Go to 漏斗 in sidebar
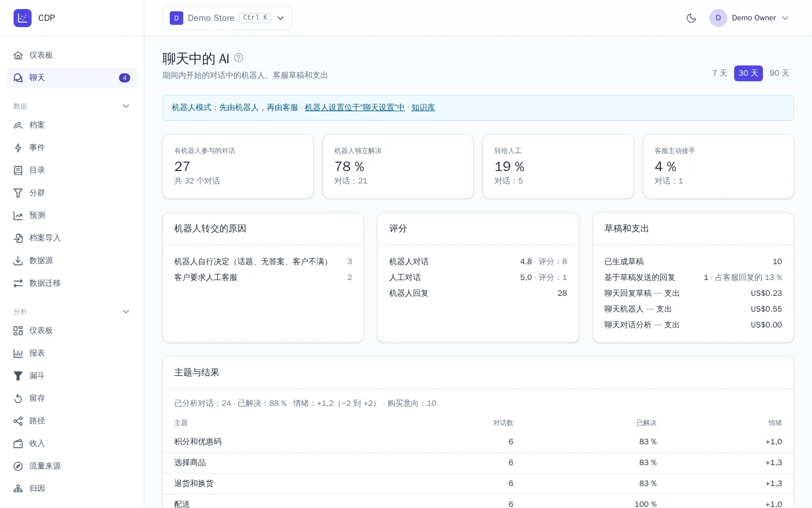This screenshot has width=812, height=508. coord(72,376)
